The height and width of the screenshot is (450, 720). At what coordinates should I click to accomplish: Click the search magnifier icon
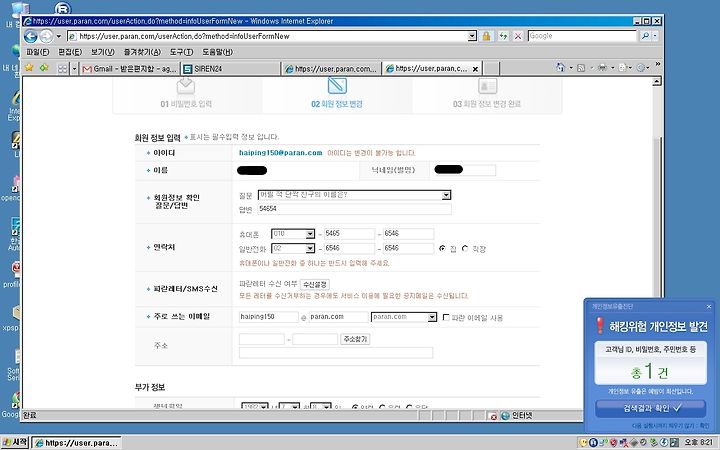tap(645, 36)
